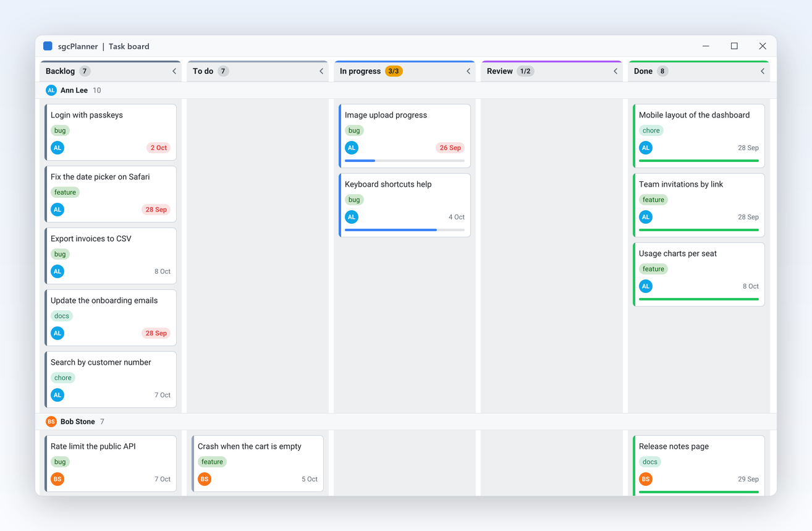The height and width of the screenshot is (531, 812).
Task: Click assignee avatar on Export invoices to CSV
Action: click(x=57, y=271)
